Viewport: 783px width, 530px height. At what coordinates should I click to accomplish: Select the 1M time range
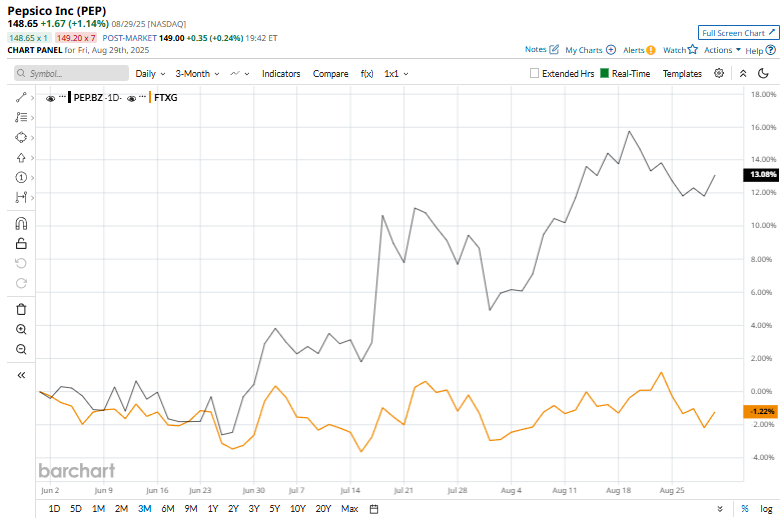click(x=98, y=509)
